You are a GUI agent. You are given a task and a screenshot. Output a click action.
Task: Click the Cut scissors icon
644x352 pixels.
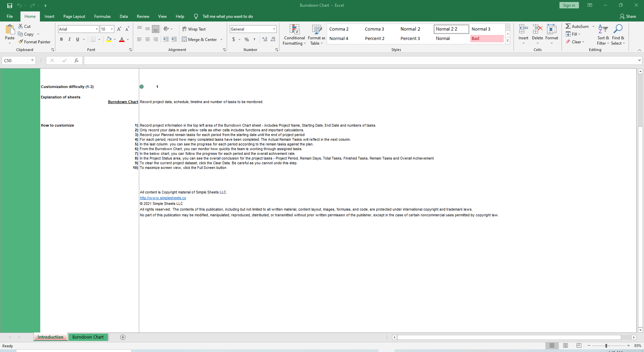pos(20,26)
